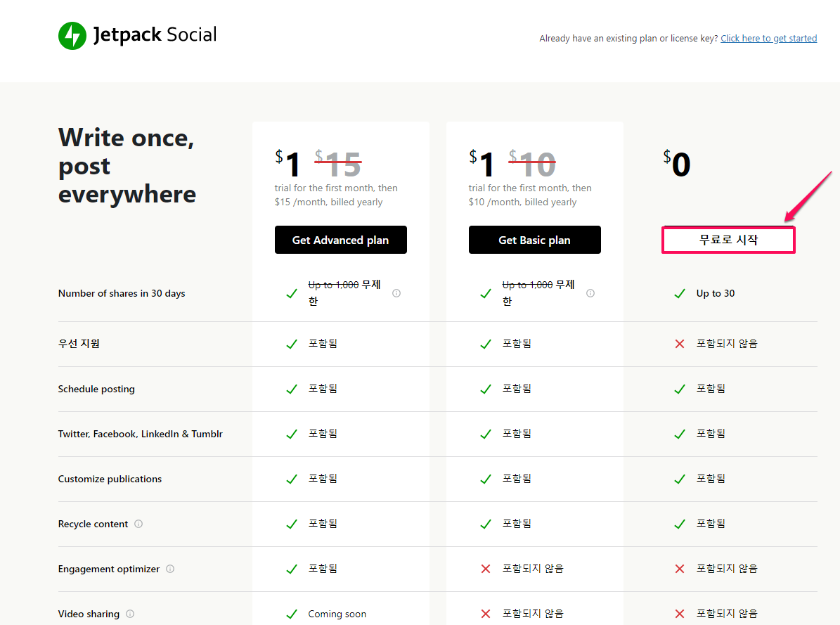Click the Jetpack Social logo icon
The width and height of the screenshot is (840, 625).
(x=72, y=35)
